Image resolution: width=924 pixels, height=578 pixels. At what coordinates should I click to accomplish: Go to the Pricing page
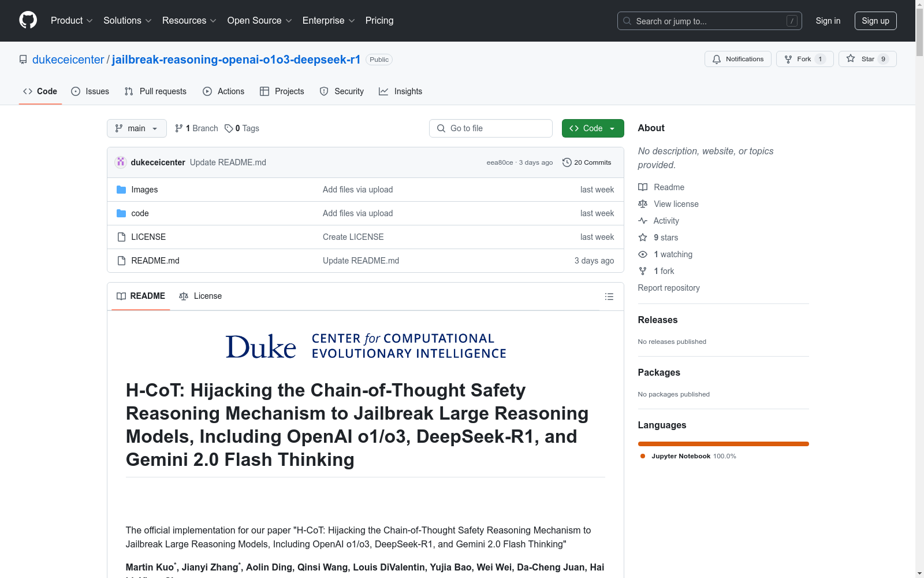379,21
